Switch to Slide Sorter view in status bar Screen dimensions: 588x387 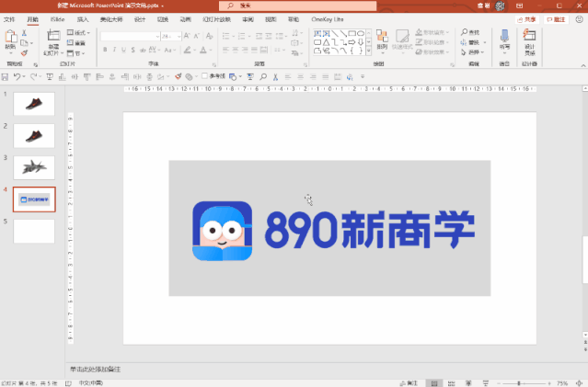point(452,383)
